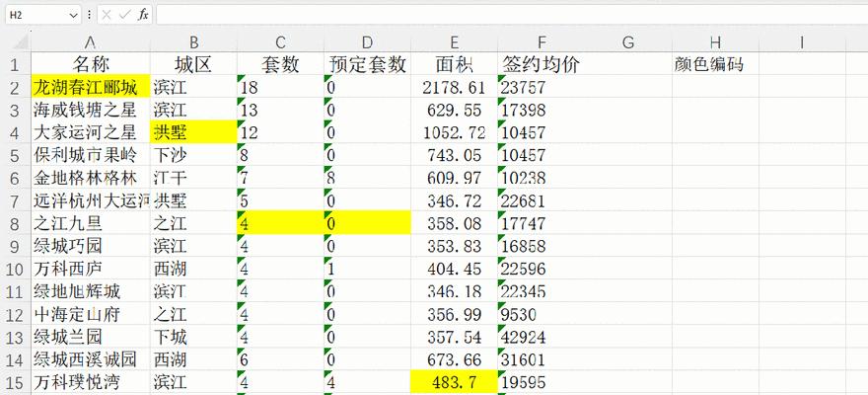868x395 pixels.
Task: Select cell 大家运河之星
Action: 90,132
